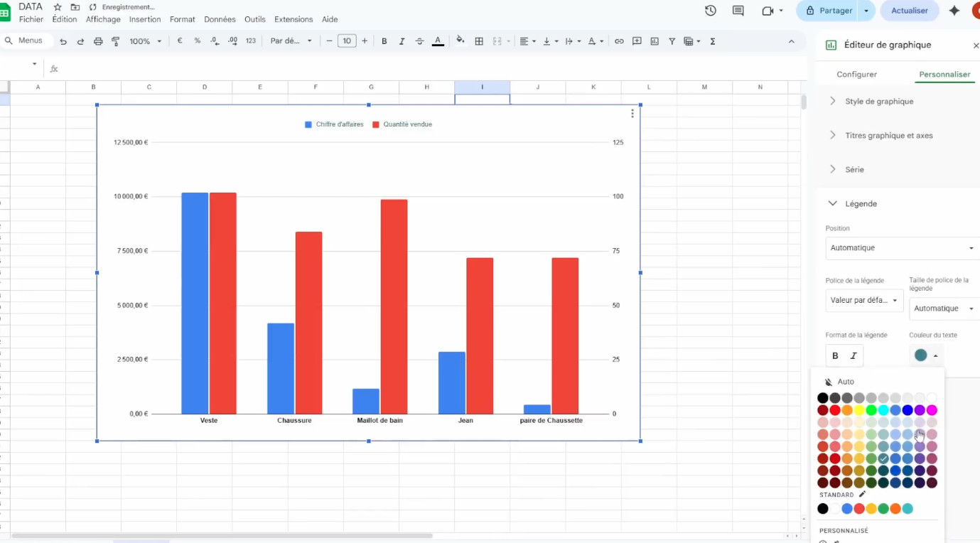Open Insertion menu

pyautogui.click(x=145, y=19)
